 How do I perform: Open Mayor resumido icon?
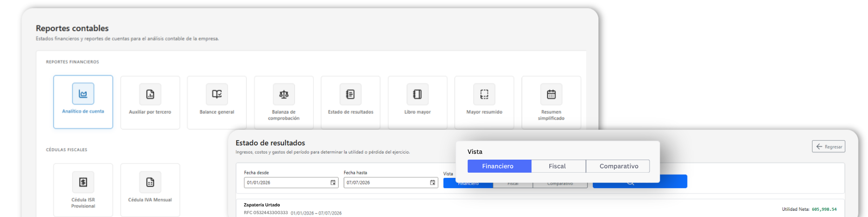tap(484, 94)
